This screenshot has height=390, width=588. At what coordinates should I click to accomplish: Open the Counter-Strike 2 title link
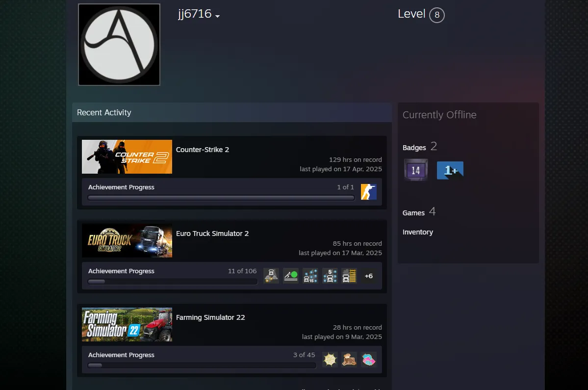(x=203, y=150)
